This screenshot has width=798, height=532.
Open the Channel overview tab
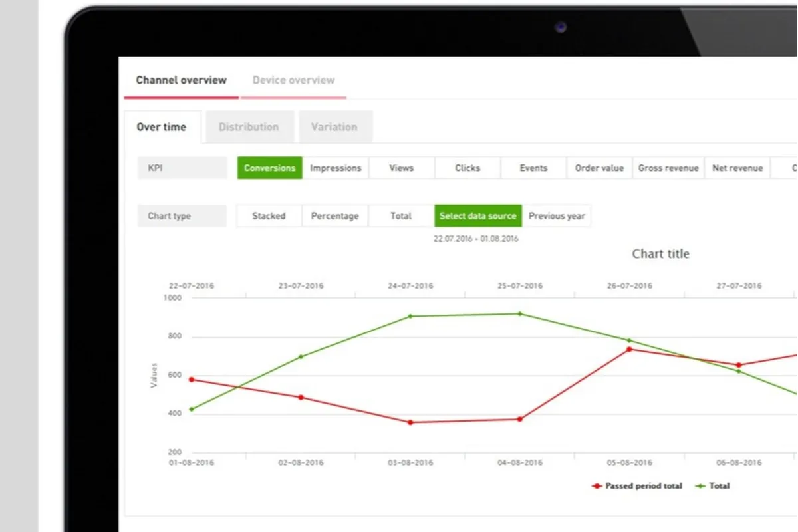[x=181, y=80]
